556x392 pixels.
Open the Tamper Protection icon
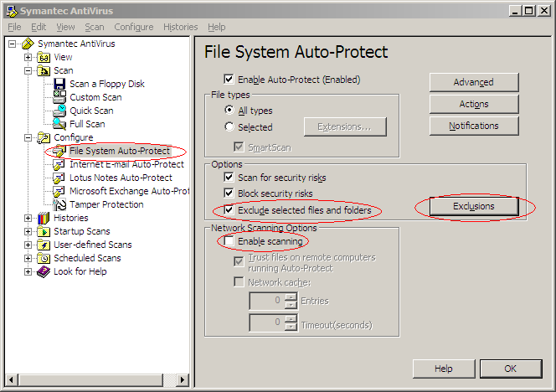click(x=59, y=204)
